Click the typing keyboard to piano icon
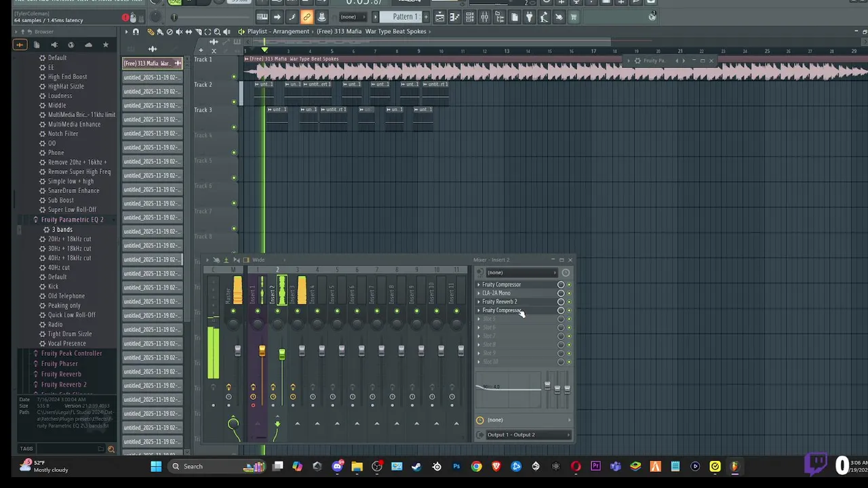Viewport: 868px width, 488px height. (x=262, y=17)
